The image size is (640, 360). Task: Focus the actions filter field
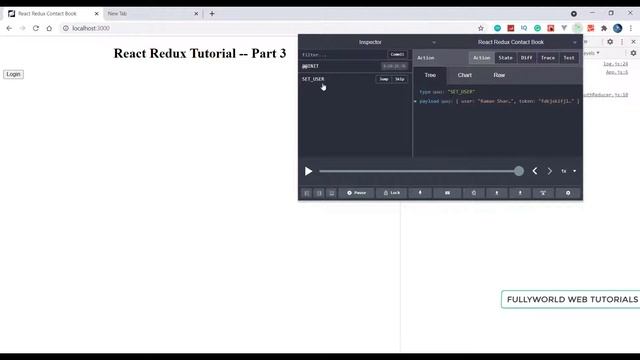point(343,54)
